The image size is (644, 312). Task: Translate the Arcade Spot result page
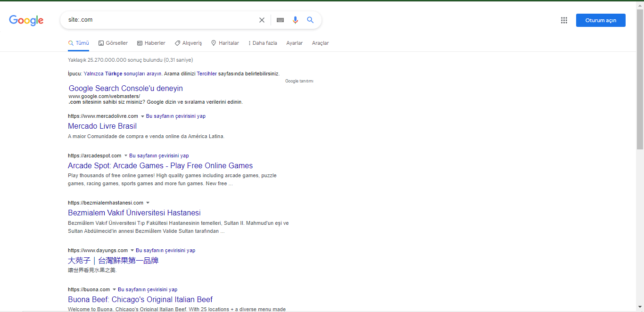tap(159, 156)
